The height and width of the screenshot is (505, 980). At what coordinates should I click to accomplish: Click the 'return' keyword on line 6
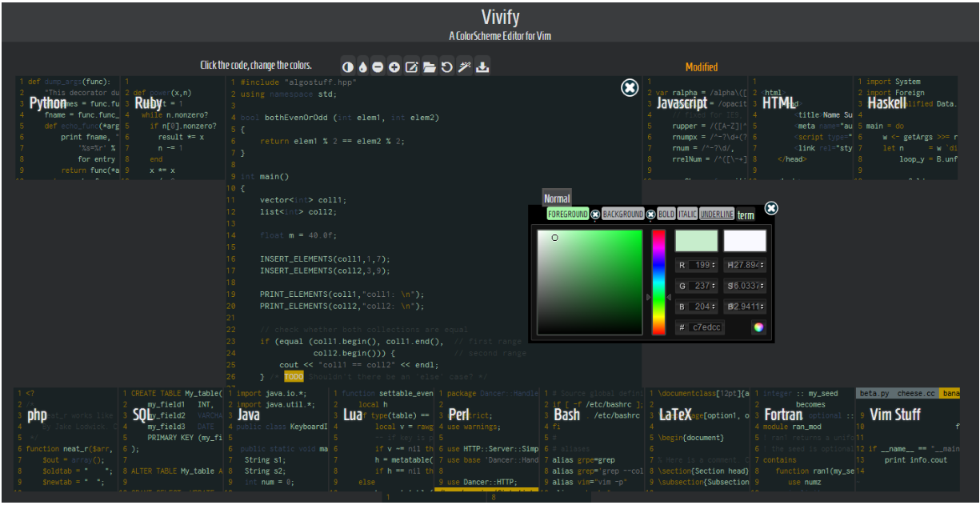pyautogui.click(x=274, y=141)
